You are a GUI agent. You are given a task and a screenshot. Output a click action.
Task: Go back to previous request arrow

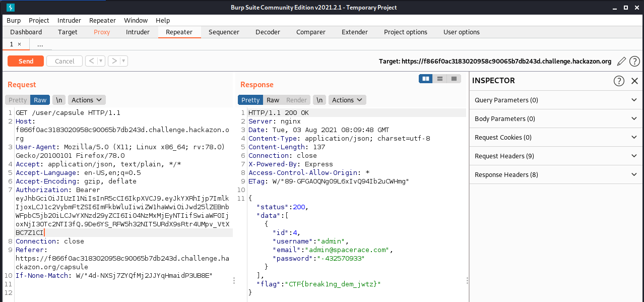point(91,61)
